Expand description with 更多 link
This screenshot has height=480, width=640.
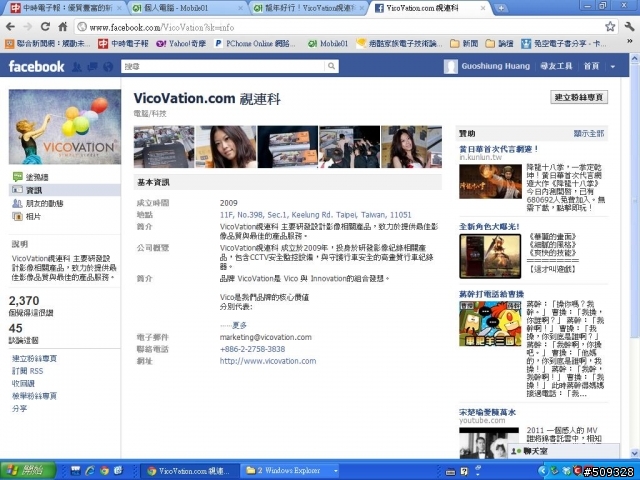[239, 325]
